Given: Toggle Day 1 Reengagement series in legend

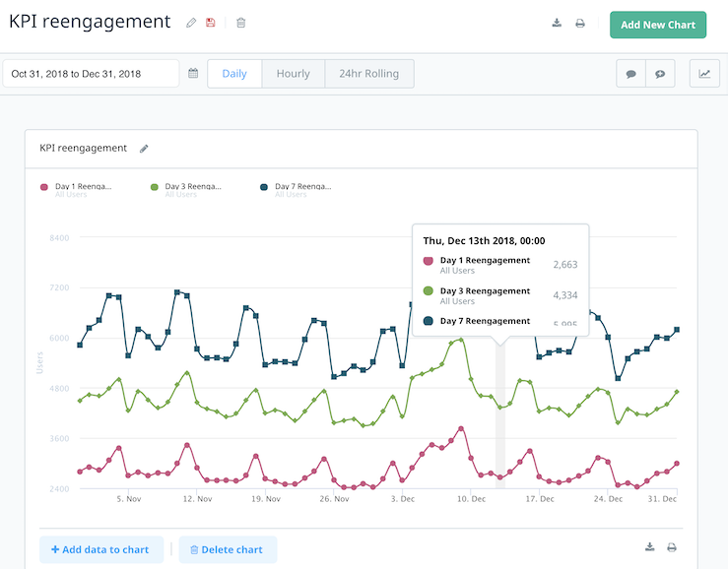Looking at the screenshot, I should [x=77, y=189].
